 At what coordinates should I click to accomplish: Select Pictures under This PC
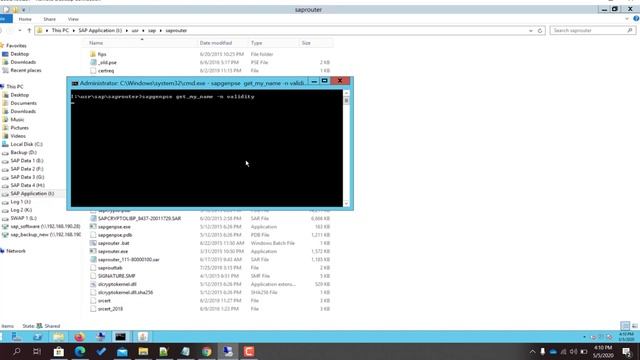coord(19,128)
